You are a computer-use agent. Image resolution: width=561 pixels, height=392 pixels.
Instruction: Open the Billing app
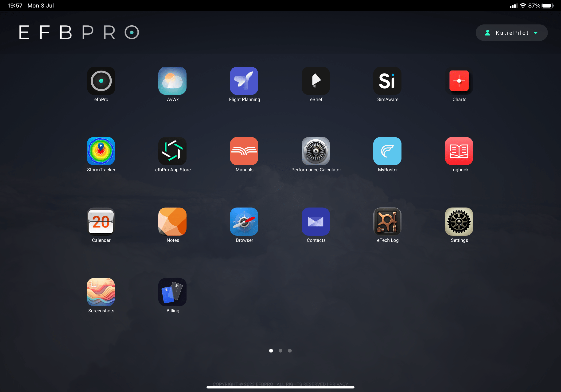pos(172,292)
